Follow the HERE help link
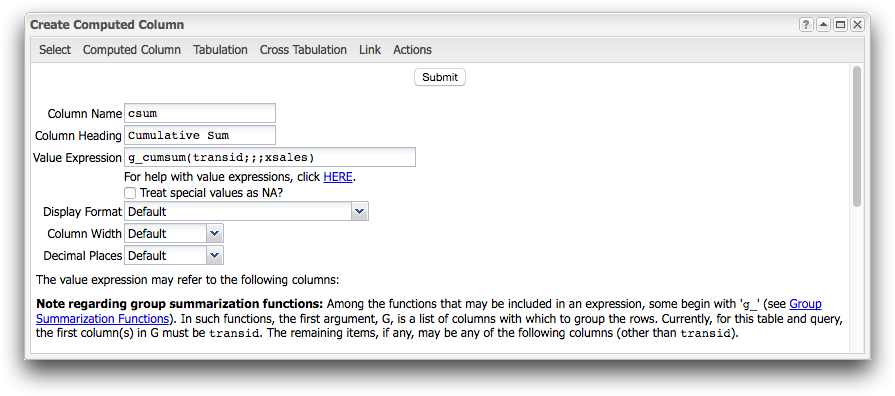This screenshot has height=396, width=895. 338,177
